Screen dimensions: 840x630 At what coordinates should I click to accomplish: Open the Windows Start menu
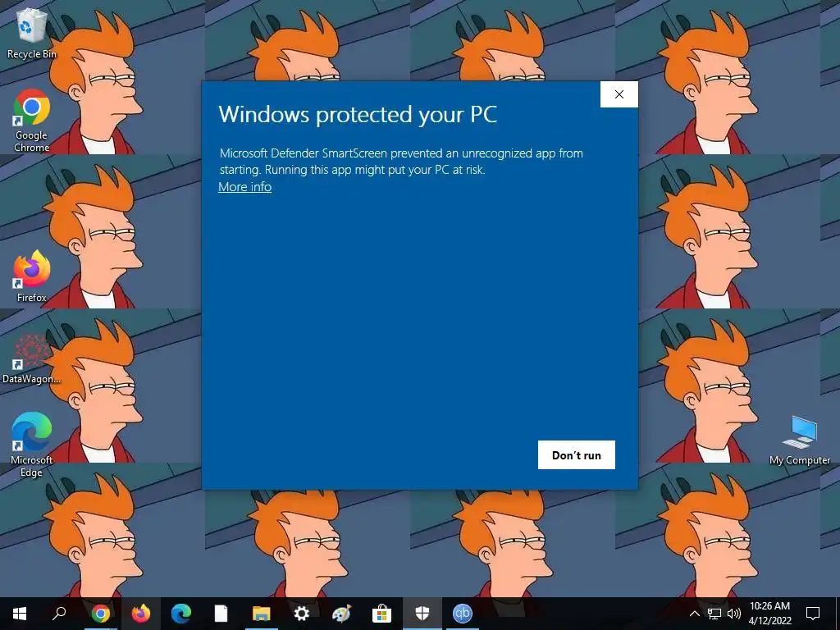[20, 614]
